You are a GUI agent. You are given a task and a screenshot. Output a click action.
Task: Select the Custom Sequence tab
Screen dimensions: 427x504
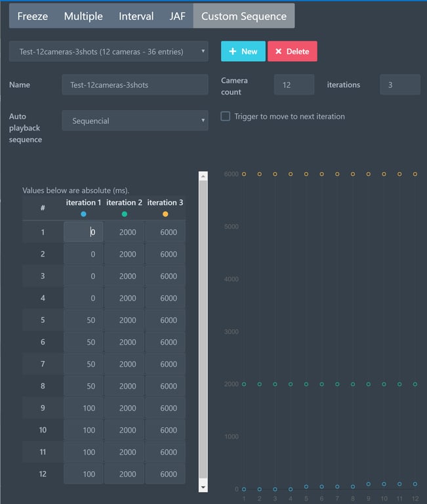(x=244, y=16)
